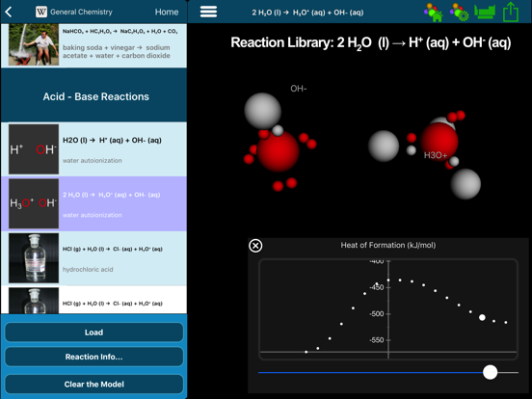Open the Wikipedia W icon
This screenshot has width=532, height=399.
click(41, 12)
